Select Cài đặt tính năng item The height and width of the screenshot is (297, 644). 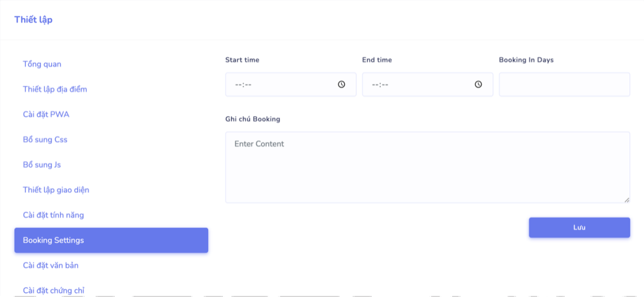(x=53, y=215)
